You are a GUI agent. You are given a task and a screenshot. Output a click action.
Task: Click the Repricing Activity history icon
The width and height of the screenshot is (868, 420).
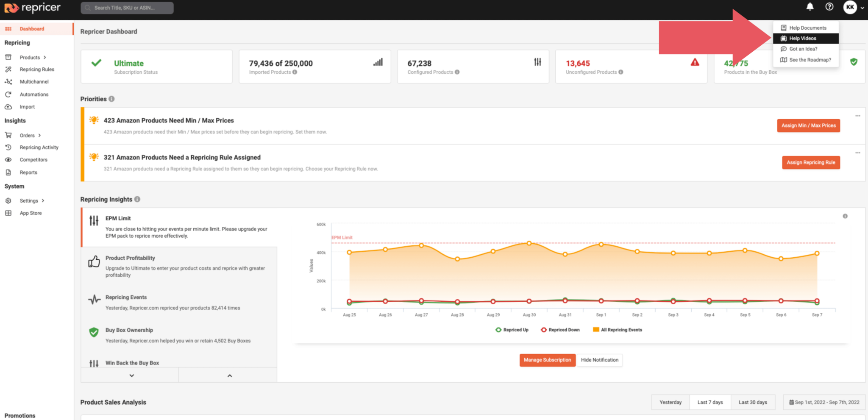[x=8, y=147]
